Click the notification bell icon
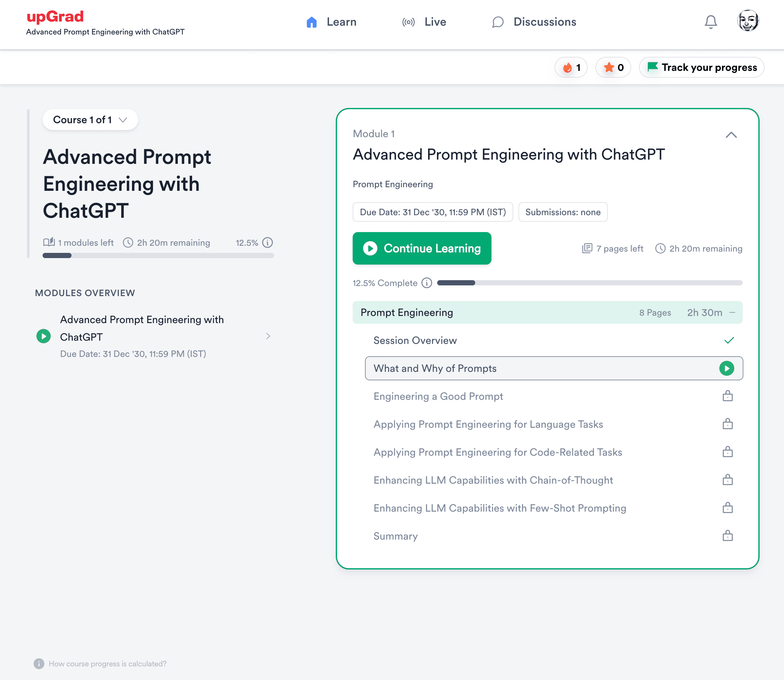Image resolution: width=784 pixels, height=680 pixels. click(x=711, y=22)
